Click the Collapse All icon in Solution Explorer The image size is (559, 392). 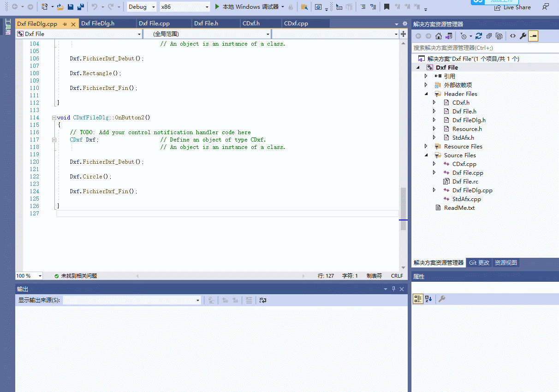489,36
